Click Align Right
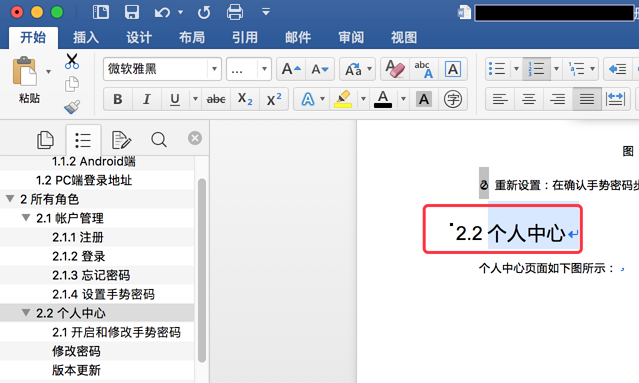639x383 pixels. (x=558, y=99)
